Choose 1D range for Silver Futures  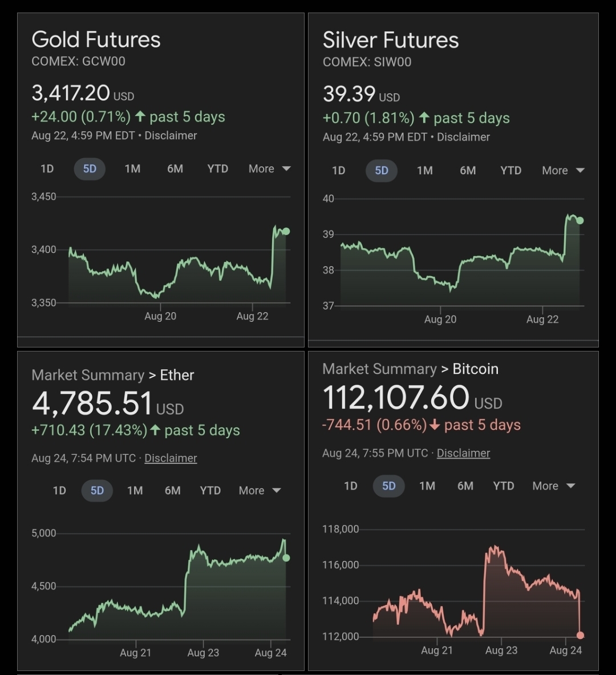[339, 171]
